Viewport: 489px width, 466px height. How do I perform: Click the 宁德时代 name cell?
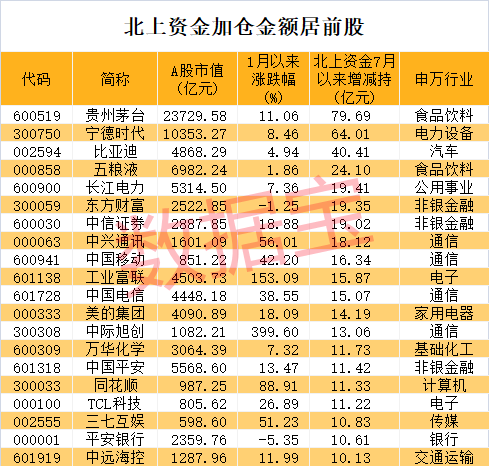coord(115,133)
